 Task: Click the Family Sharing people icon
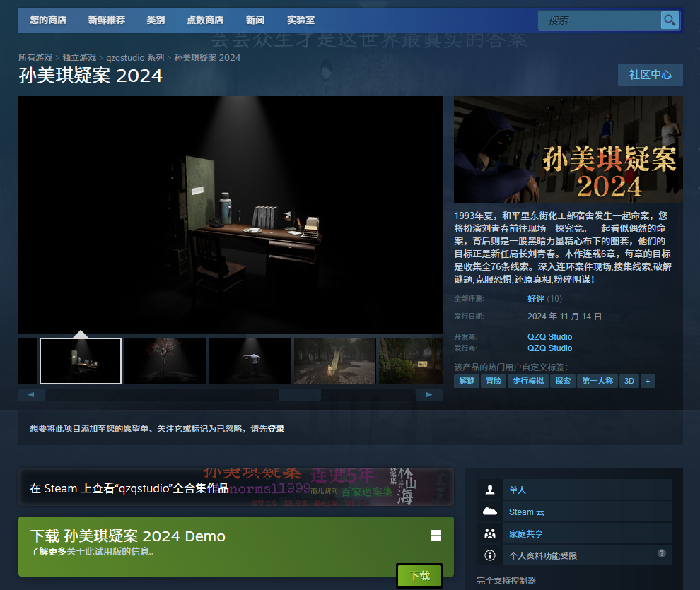pyautogui.click(x=490, y=533)
